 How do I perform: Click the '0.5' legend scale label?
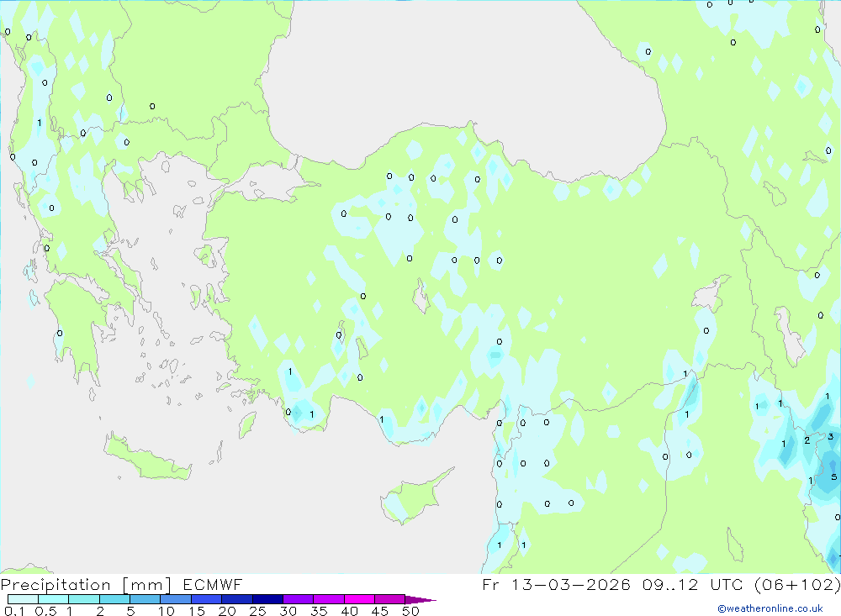point(45,611)
